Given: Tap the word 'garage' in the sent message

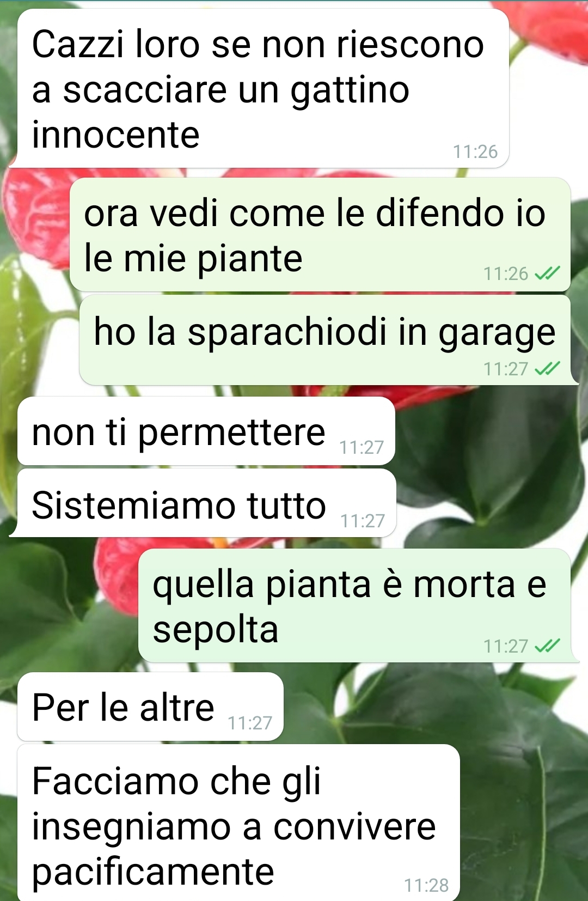Looking at the screenshot, I should coord(497,333).
